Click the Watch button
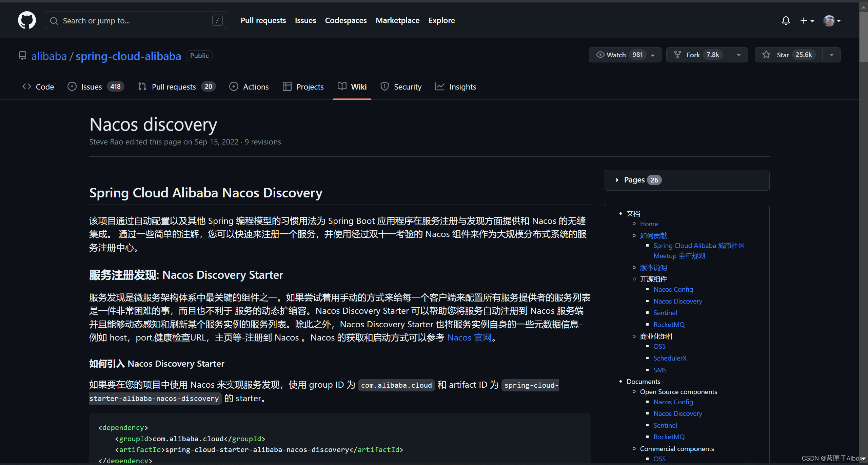 click(625, 55)
